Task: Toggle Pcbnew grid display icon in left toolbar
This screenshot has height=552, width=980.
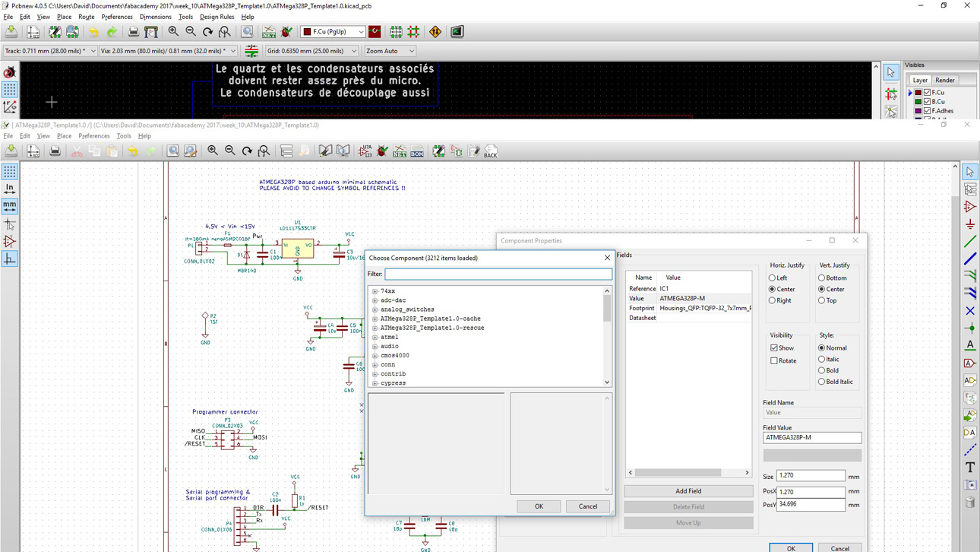Action: pyautogui.click(x=10, y=89)
